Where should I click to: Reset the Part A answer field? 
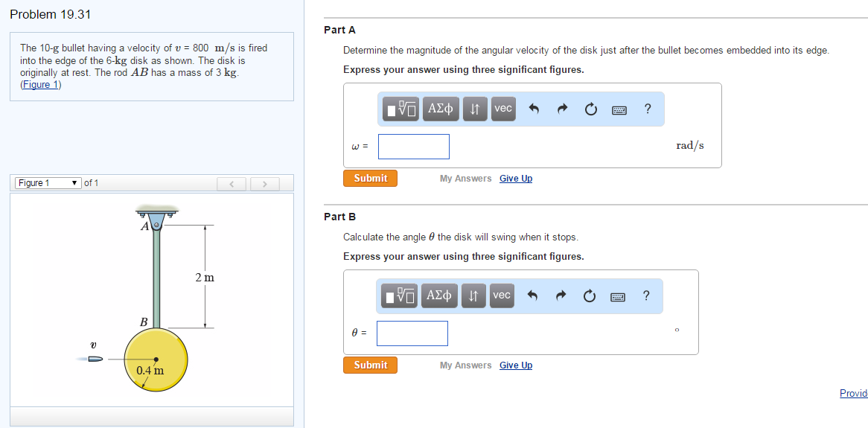[590, 109]
